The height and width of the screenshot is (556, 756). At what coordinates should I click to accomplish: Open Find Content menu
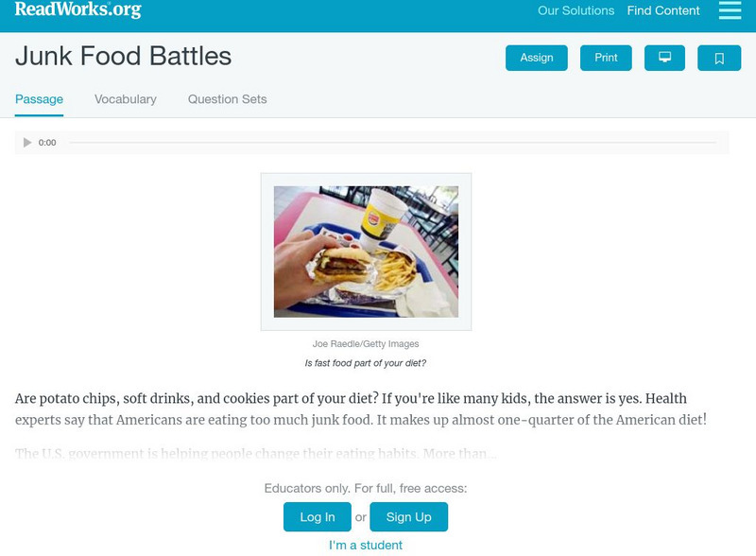point(663,11)
